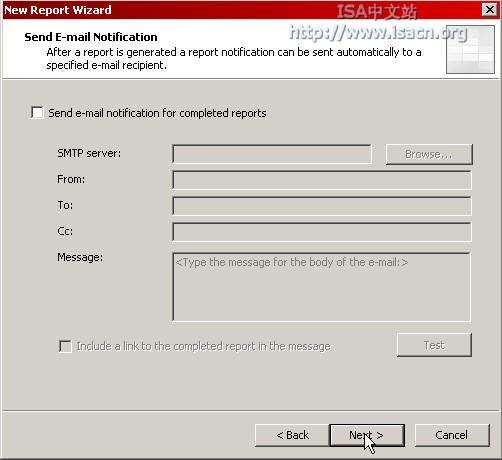Click the SMTP server input field
502x460 pixels.
point(272,154)
